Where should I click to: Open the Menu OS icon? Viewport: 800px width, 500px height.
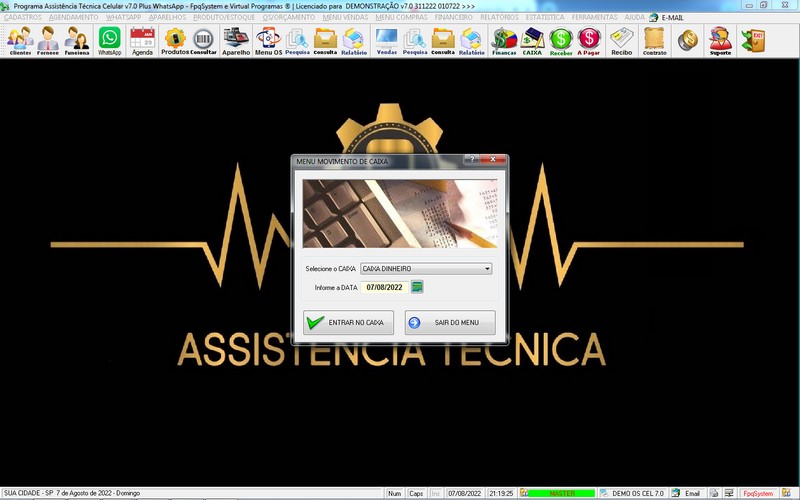click(x=268, y=41)
